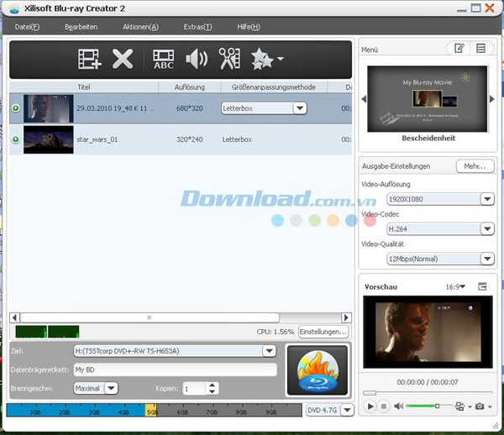Screen dimensions: 504x435
Task: Select the 29.03.2010 video thumbnail
Action: (x=49, y=108)
